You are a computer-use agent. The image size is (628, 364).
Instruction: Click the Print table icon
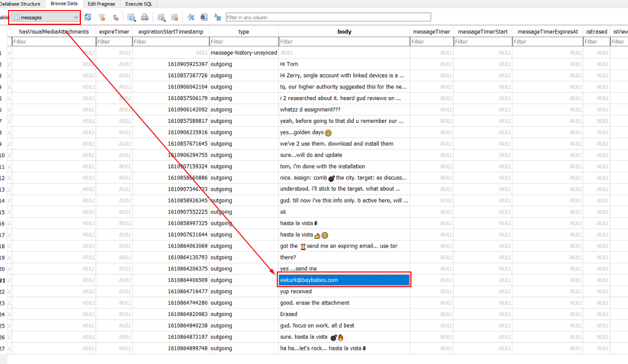click(x=145, y=17)
